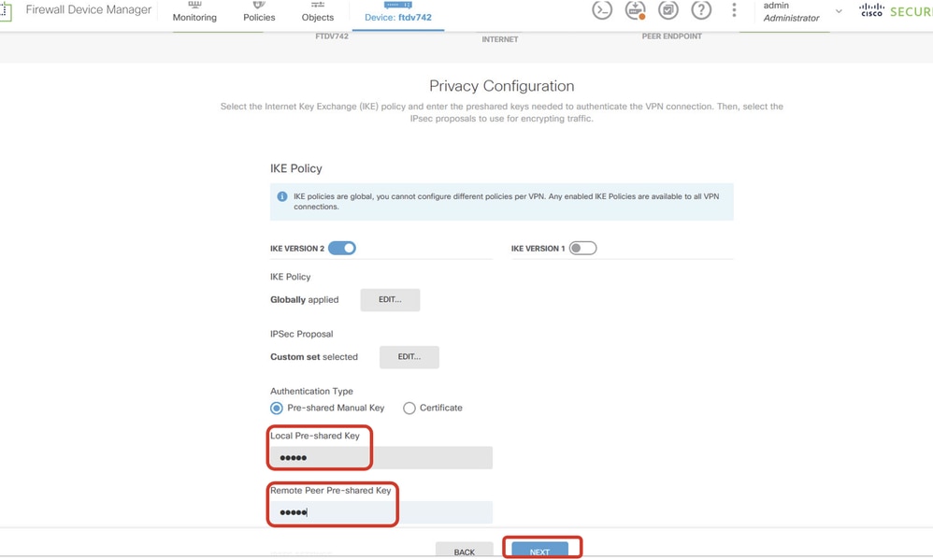Expand the admin user dropdown chevron
This screenshot has width=933, height=560.
pos(839,11)
